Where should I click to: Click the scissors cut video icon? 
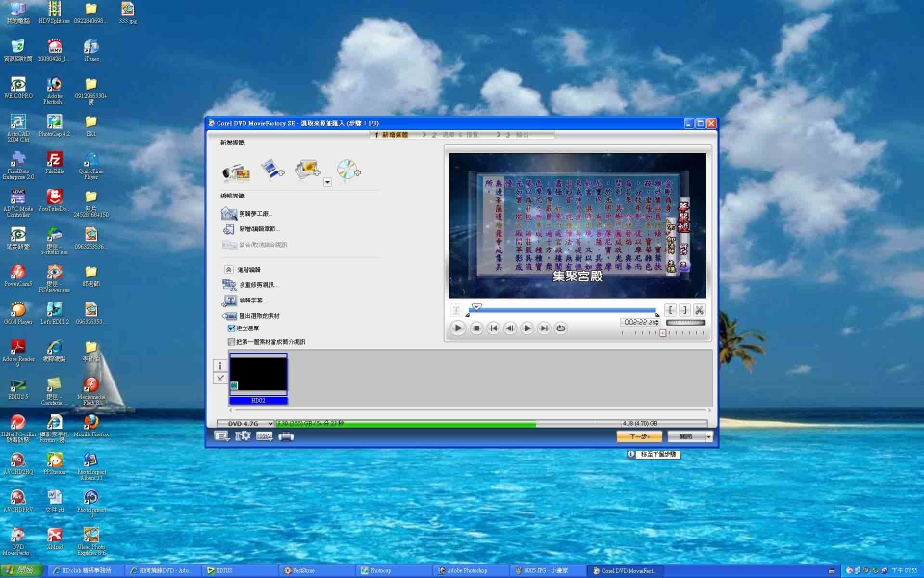pyautogui.click(x=699, y=310)
